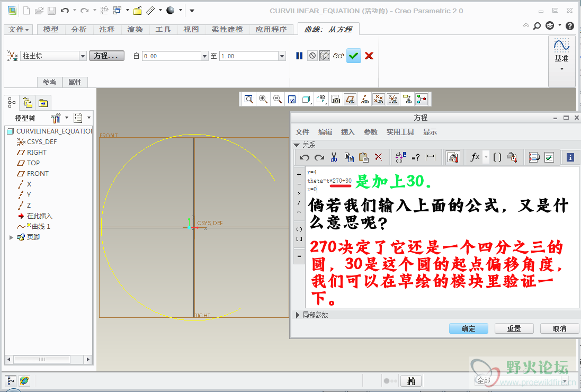
Task: Click the brackets insert icon in equation toolbar
Action: point(497,157)
